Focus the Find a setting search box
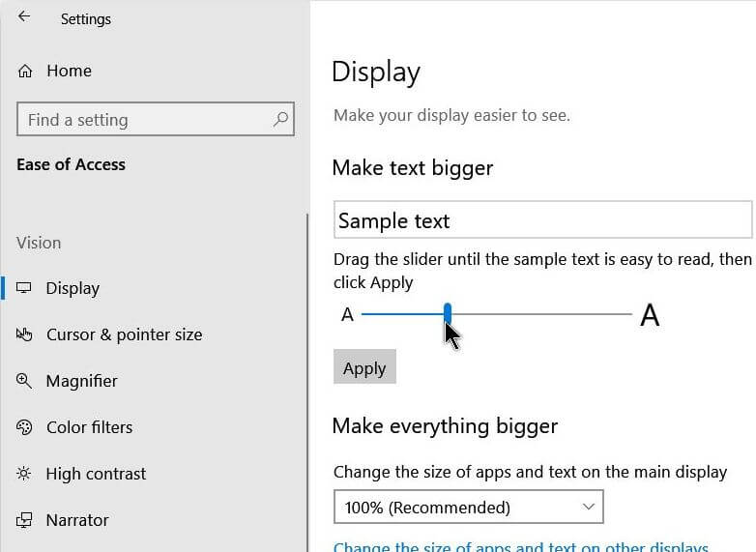 point(156,119)
